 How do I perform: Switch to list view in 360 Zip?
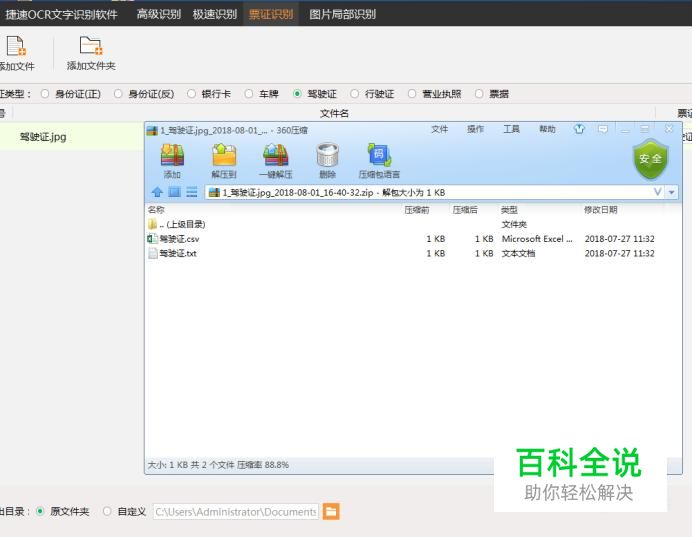[x=192, y=192]
